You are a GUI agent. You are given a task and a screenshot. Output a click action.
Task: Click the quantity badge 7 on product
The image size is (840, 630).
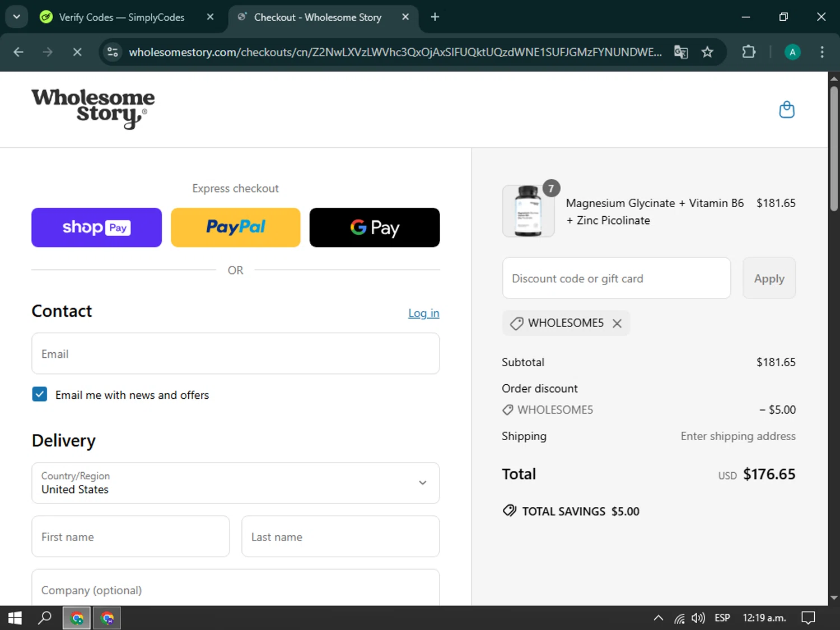(x=551, y=189)
